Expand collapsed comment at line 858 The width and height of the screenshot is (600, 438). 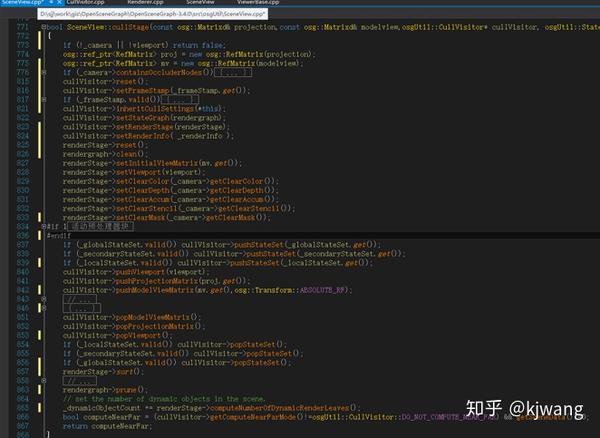[x=44, y=381]
